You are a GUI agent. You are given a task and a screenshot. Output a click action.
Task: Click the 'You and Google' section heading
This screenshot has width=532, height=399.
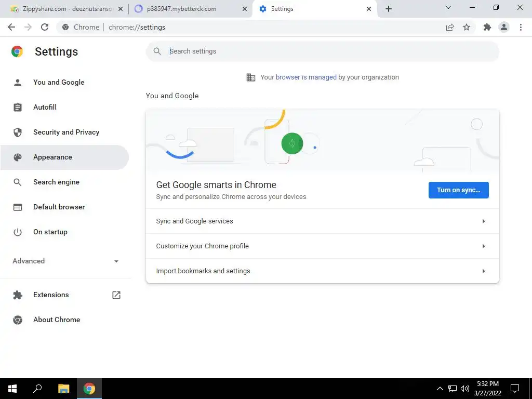click(172, 96)
